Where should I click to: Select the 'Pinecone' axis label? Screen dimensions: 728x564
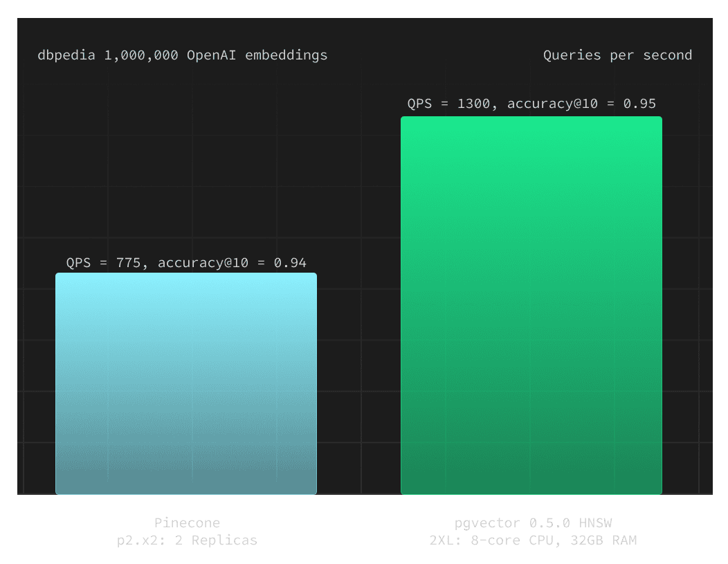(187, 522)
